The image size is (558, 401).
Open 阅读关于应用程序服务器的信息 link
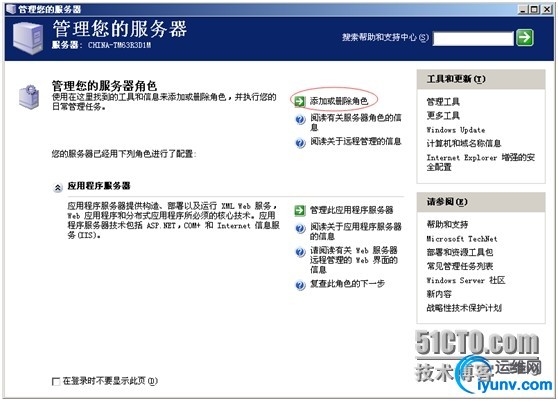(356, 231)
